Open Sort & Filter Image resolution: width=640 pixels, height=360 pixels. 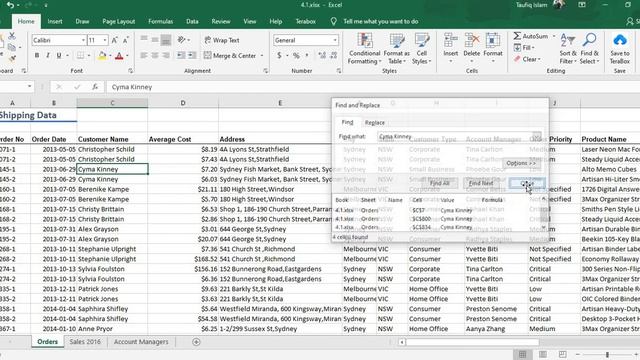coord(568,49)
